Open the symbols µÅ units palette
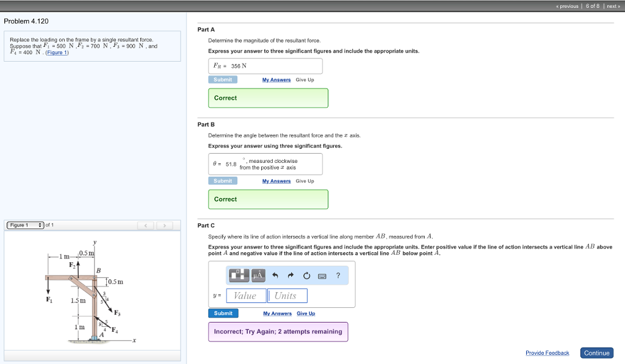The image size is (625, 364). tap(258, 276)
